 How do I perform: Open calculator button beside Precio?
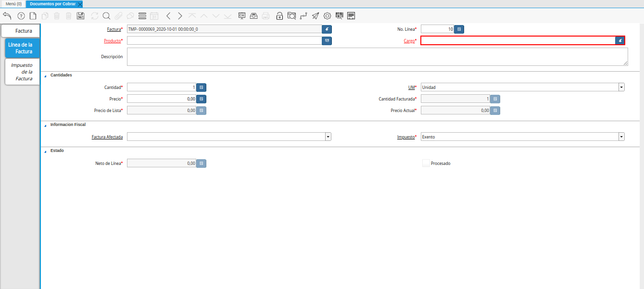click(202, 99)
